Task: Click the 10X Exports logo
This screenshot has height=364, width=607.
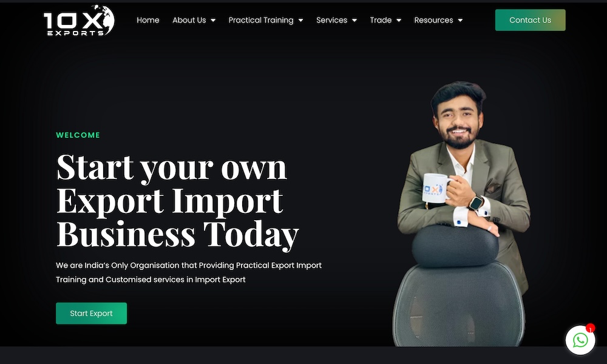Action: coord(79,21)
